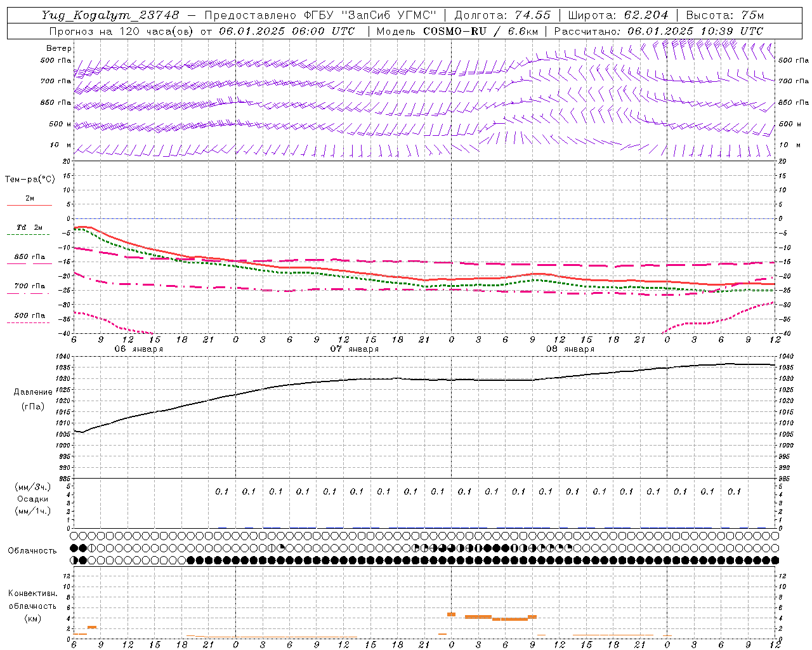Click the 500 гПа temperature legend entry
Screen dimensions: 812x650
29,315
